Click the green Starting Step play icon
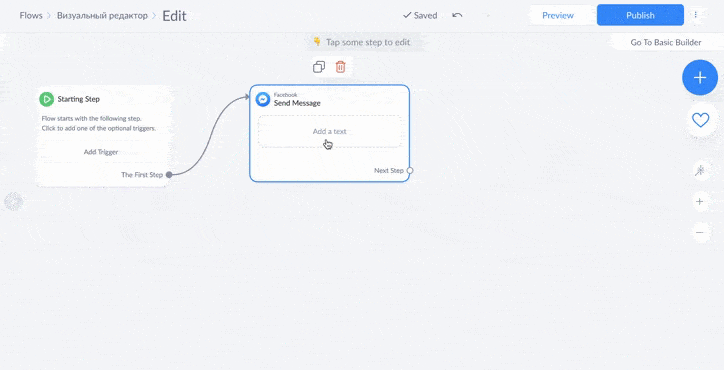Image resolution: width=724 pixels, height=370 pixels. [x=46, y=99]
